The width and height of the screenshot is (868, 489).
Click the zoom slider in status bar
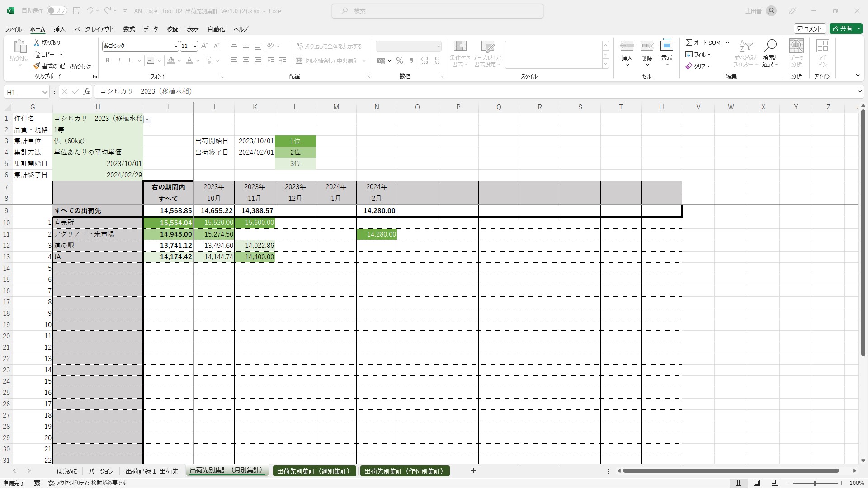click(x=815, y=483)
